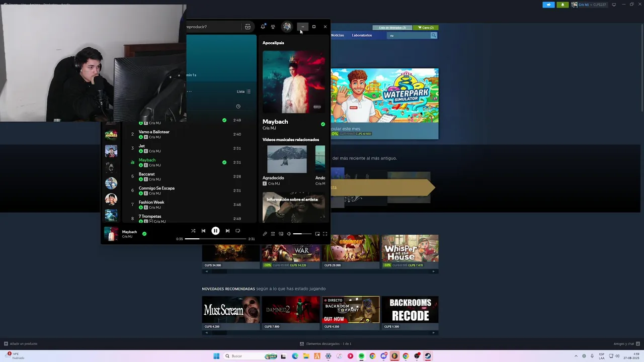Image resolution: width=644 pixels, height=362 pixels.
Task: Toggle shuffle in the Spotify player
Action: 193,231
